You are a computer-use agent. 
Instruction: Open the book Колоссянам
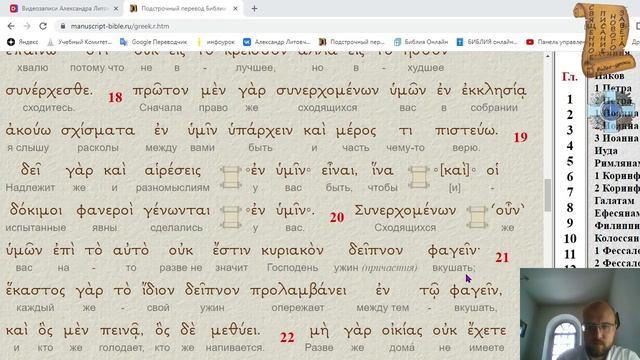(617, 238)
